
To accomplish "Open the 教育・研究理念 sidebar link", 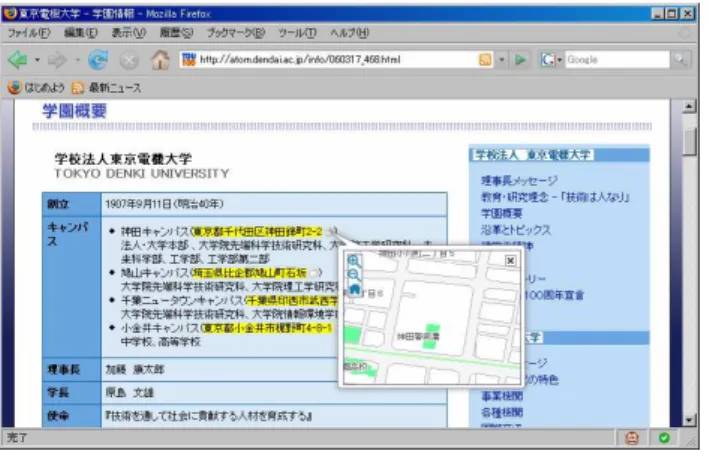I will (555, 197).
